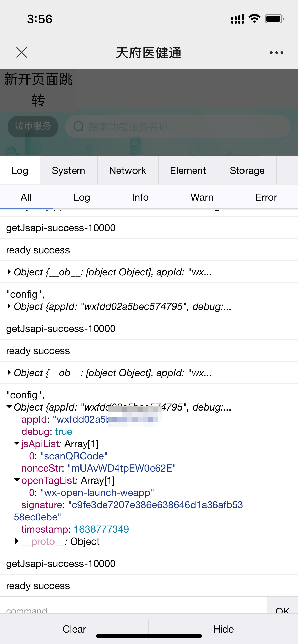Click the first ready success log line
298x644 pixels.
coord(38,250)
